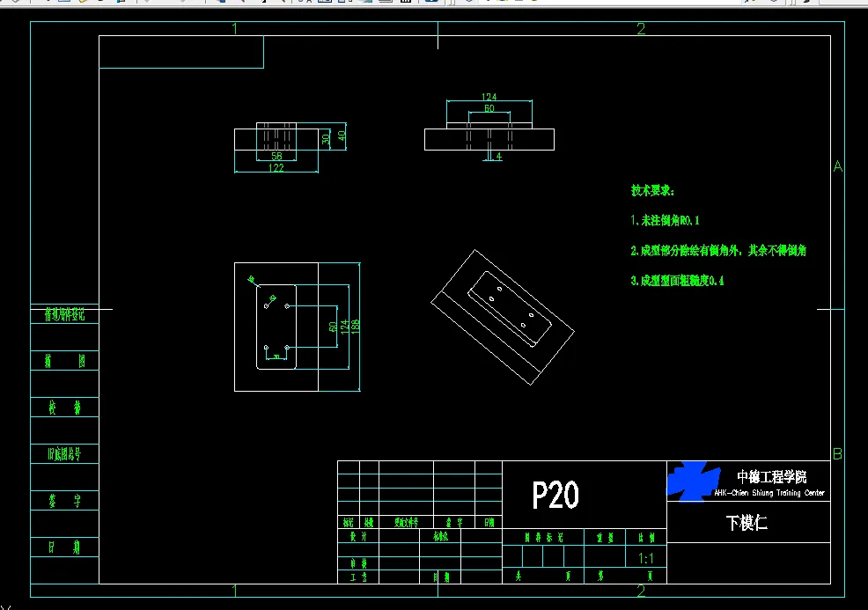Select the rotated isometric view of the part
The width and height of the screenshot is (868, 610).
tap(503, 317)
